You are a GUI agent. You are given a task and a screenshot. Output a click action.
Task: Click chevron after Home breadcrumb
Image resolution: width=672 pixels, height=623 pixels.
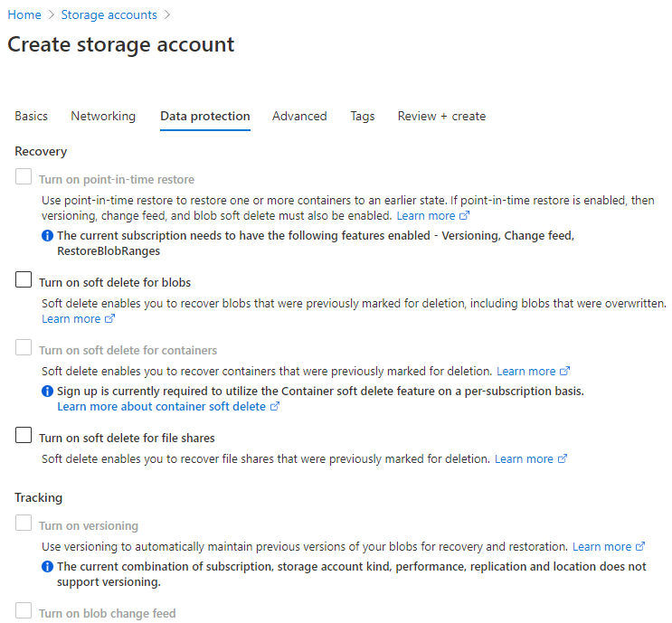tap(52, 15)
